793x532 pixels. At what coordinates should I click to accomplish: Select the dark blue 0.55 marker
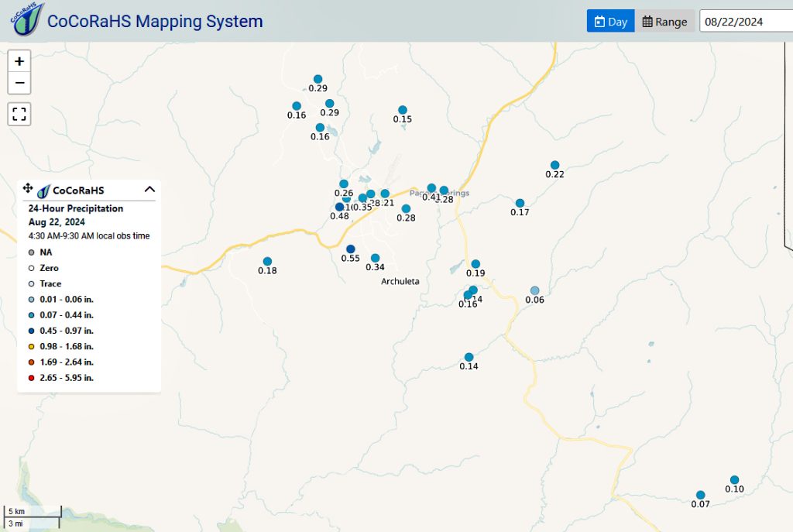(351, 249)
